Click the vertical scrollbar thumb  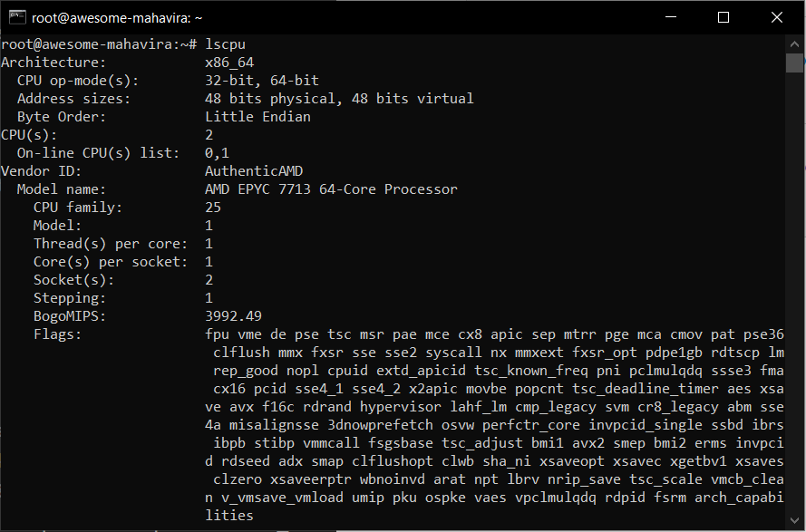pos(794,63)
